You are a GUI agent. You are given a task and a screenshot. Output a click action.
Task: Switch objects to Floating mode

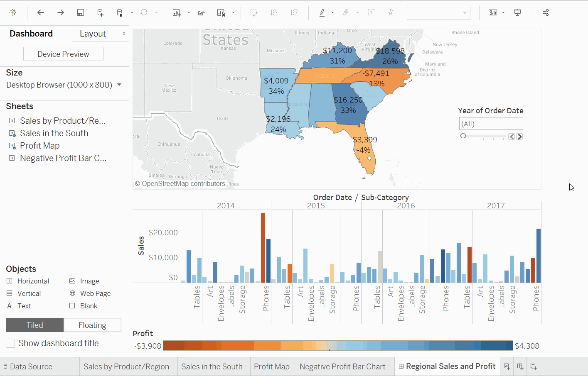pyautogui.click(x=92, y=325)
